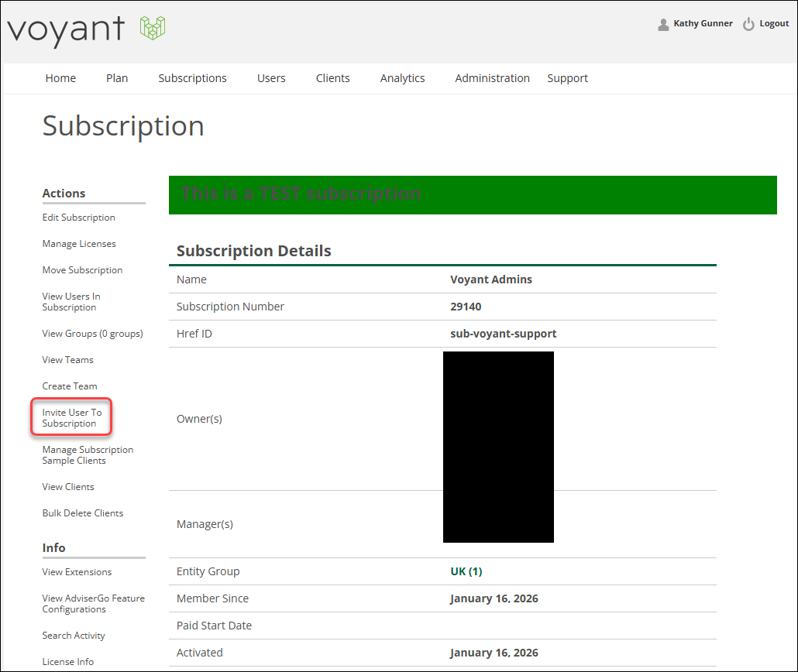Click Create Team
Viewport: 798px width, 672px height.
(x=70, y=386)
